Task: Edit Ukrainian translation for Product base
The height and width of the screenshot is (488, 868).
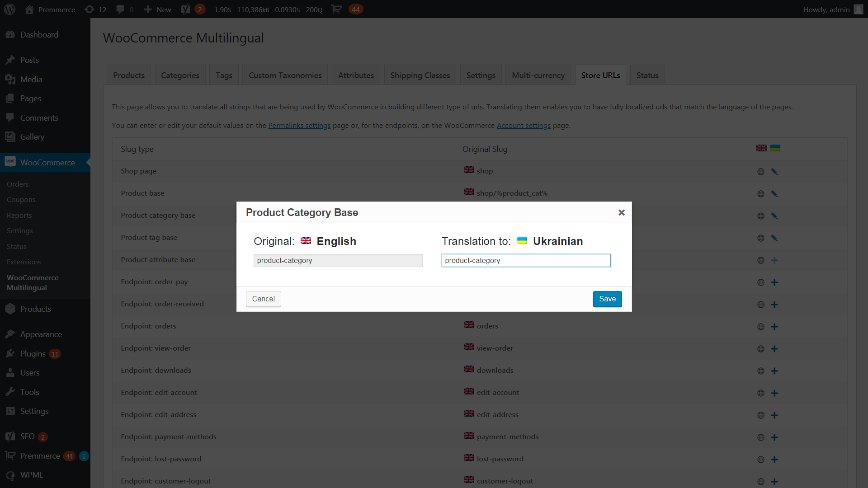Action: coord(774,193)
